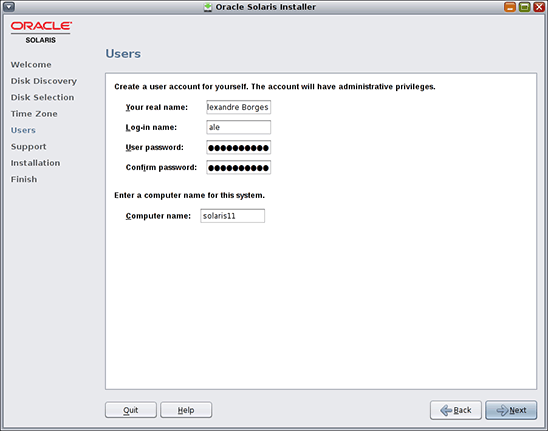Screen dimensions: 548x431
Task: Close the Oracle Solaris Installer window
Action: click(539, 7)
